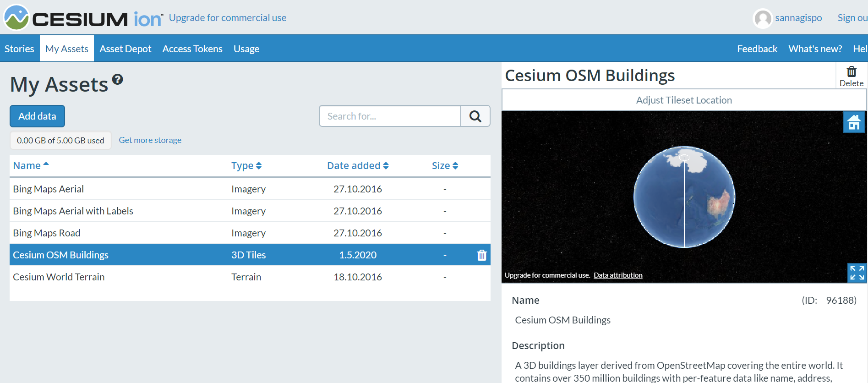Click the Cesium OSM Buildings panel title
Image resolution: width=868 pixels, height=383 pixels.
tap(590, 76)
